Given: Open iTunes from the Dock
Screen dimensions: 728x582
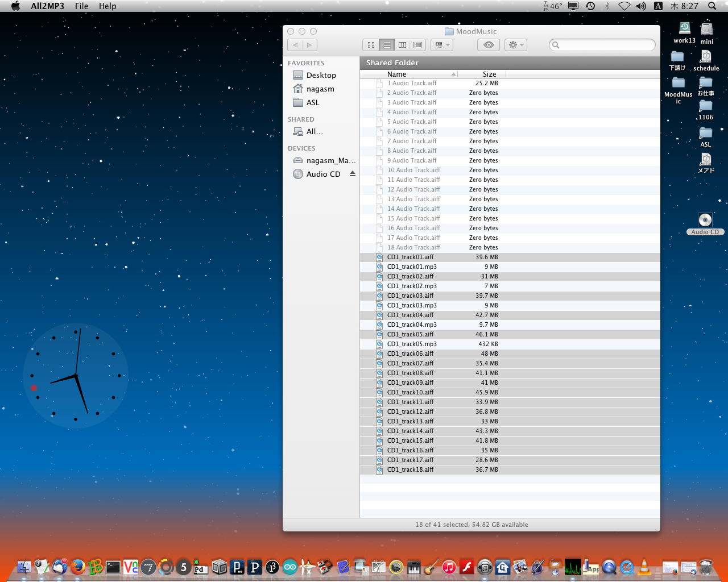Looking at the screenshot, I should pyautogui.click(x=449, y=567).
